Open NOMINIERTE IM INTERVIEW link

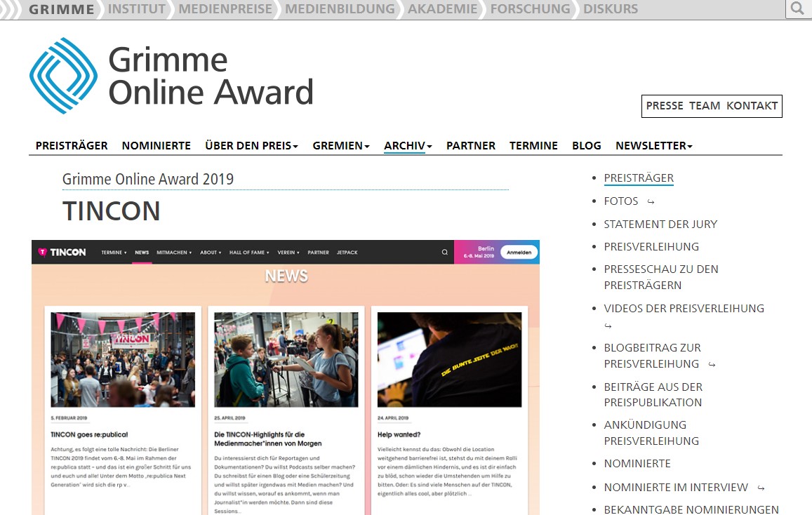[676, 488]
